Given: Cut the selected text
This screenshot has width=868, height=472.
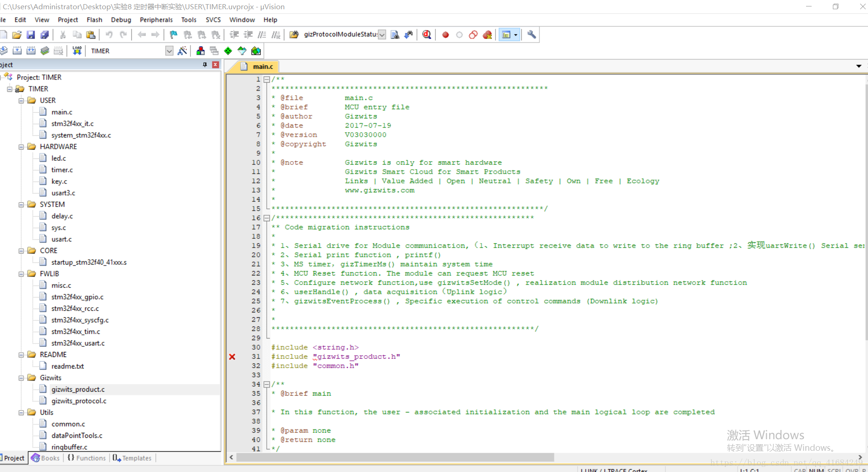Looking at the screenshot, I should (63, 35).
